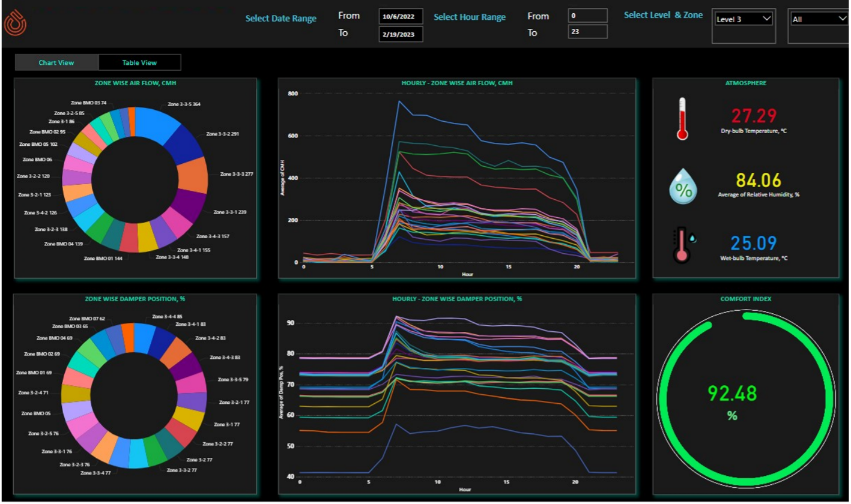The image size is (851, 504).
Task: Click the 92.48 comfort index value
Action: click(x=732, y=393)
